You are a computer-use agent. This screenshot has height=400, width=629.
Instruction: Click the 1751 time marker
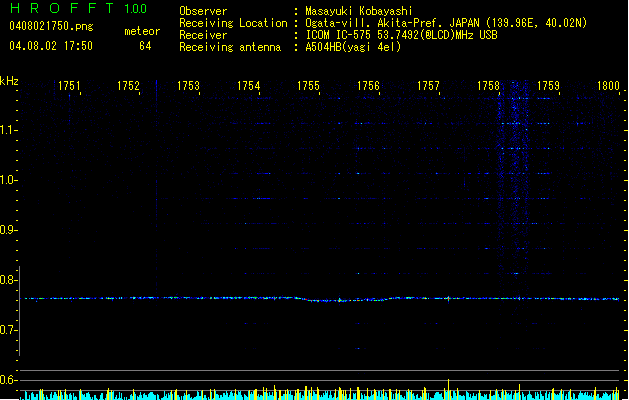coord(69,86)
